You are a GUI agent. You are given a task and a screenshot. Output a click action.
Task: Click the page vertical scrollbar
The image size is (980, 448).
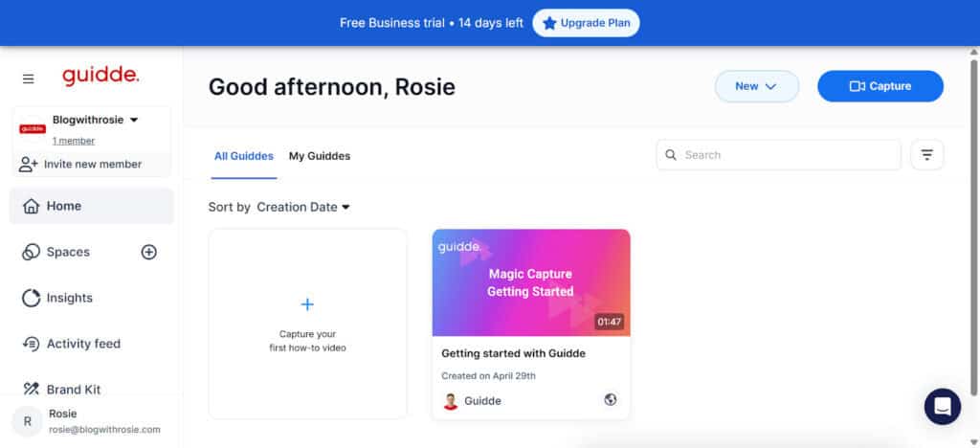[973, 228]
